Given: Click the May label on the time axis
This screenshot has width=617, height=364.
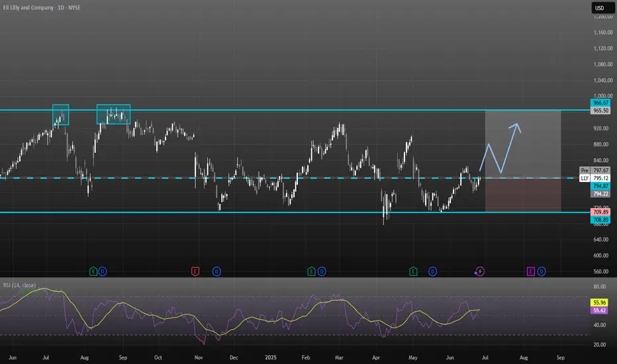Looking at the screenshot, I should coord(413,357).
